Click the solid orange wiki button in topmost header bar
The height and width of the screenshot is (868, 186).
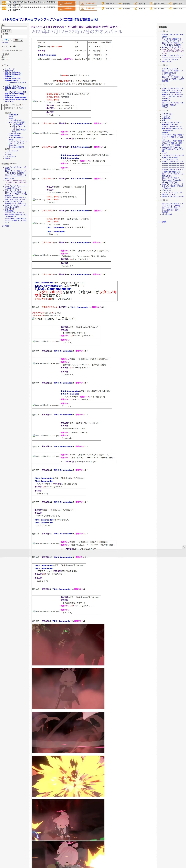[67, 3]
